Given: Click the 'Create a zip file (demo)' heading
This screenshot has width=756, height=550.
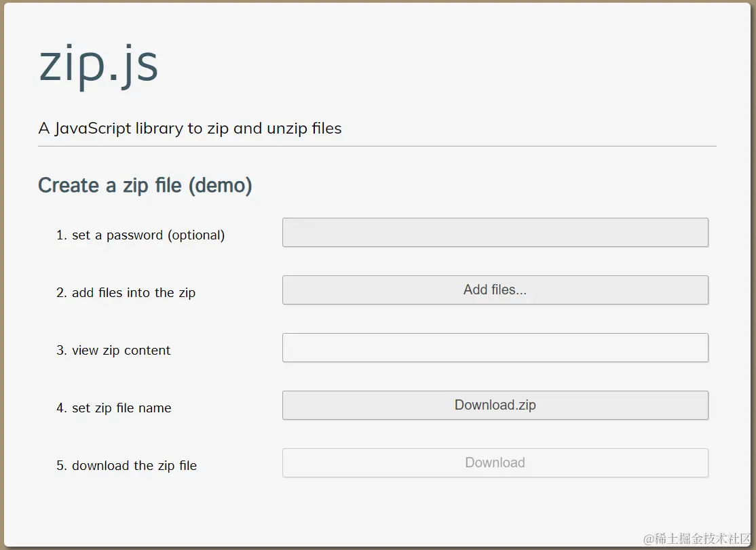Looking at the screenshot, I should pyautogui.click(x=145, y=186).
